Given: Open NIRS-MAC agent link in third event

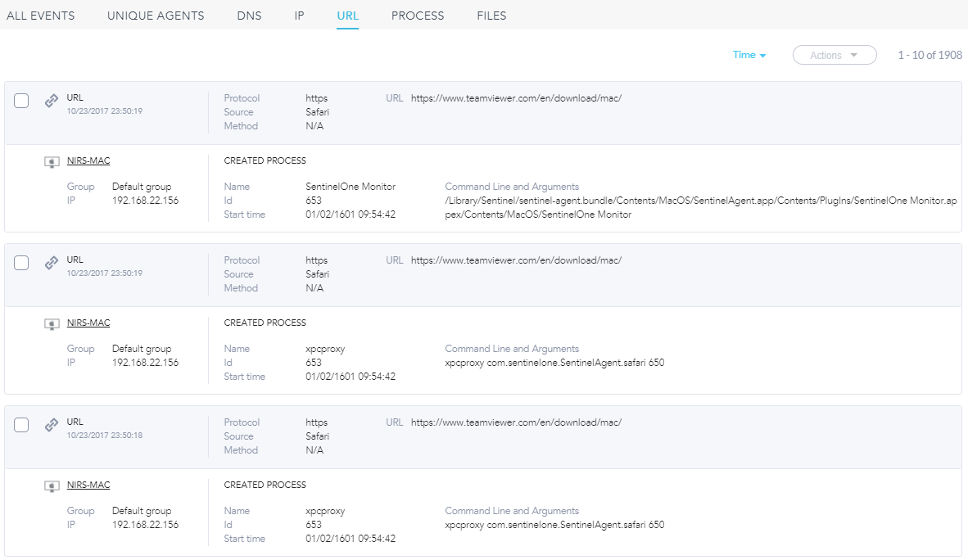Looking at the screenshot, I should tap(88, 485).
